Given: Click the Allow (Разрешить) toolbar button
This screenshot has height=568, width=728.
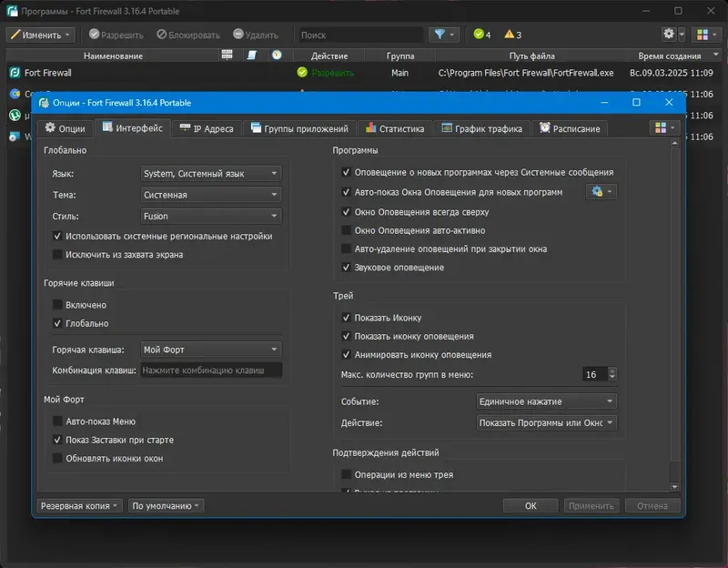Looking at the screenshot, I should coord(116,35).
